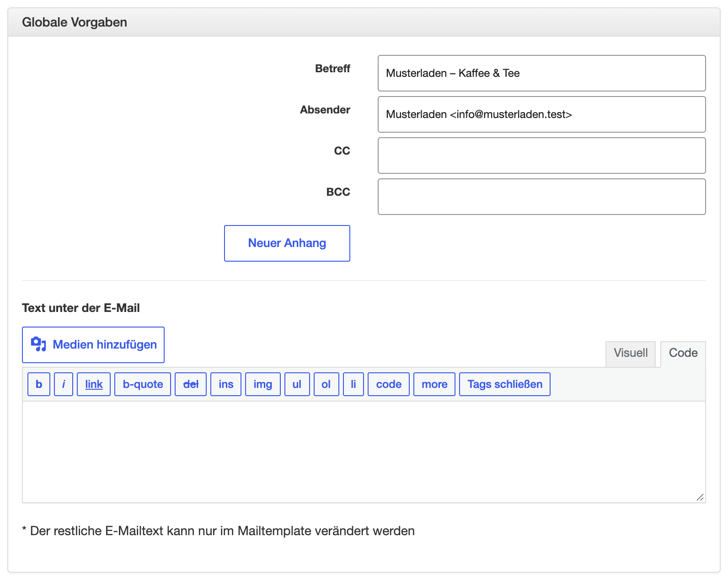This screenshot has height=580, width=728.
Task: Focus the Absender sender field
Action: (x=542, y=114)
